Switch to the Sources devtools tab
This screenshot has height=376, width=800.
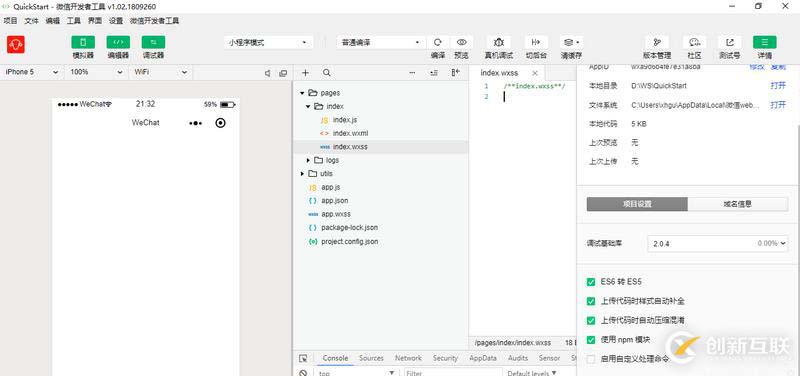[x=371, y=358]
